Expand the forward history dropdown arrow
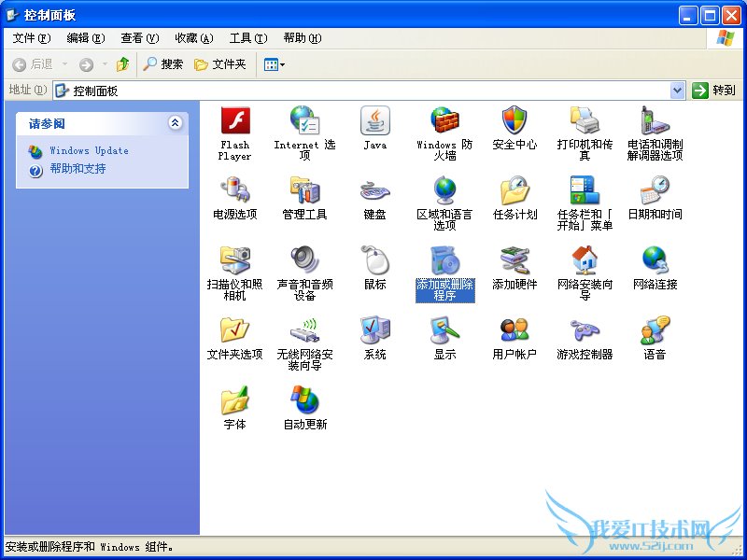 [x=105, y=64]
